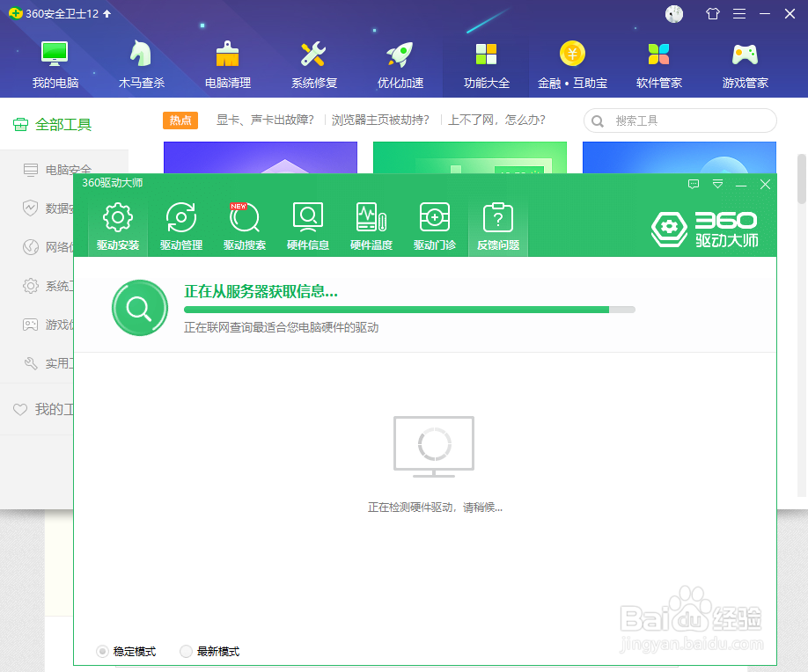Open the blue tool banner thumbnail
The height and width of the screenshot is (672, 808).
(679, 157)
